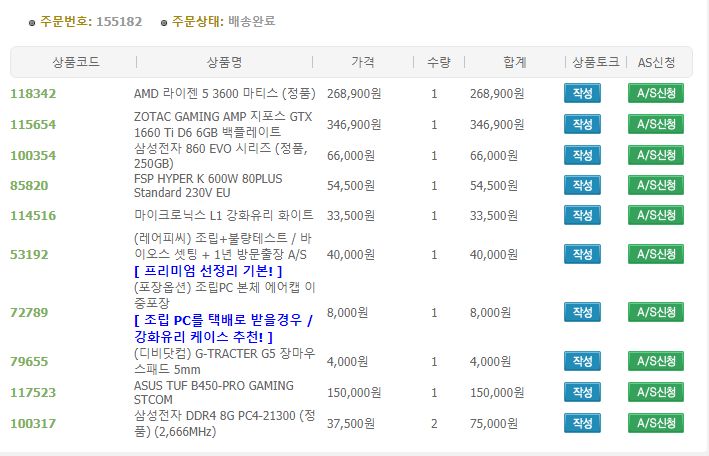Click blue text 프리미엄 선정리 기본!
This screenshot has height=456, width=709.
[x=208, y=271]
